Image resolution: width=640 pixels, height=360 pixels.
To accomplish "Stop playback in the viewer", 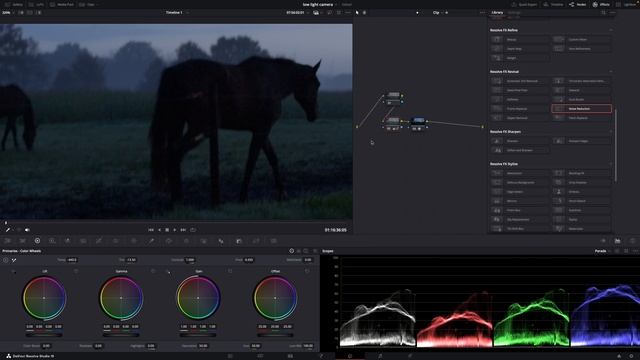I will [x=167, y=230].
